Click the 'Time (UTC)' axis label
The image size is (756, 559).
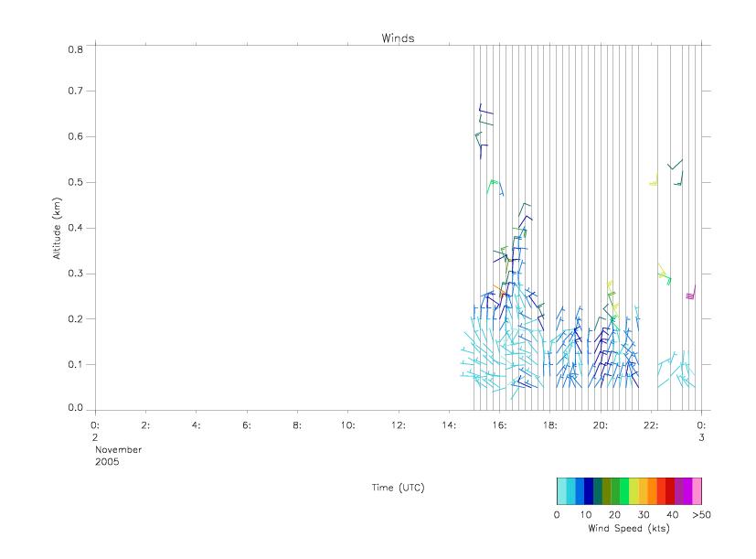[398, 488]
